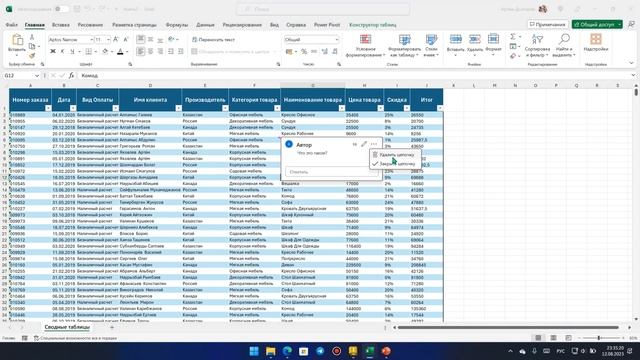
Task: Click the Примечания comments button
Action: pos(548,24)
